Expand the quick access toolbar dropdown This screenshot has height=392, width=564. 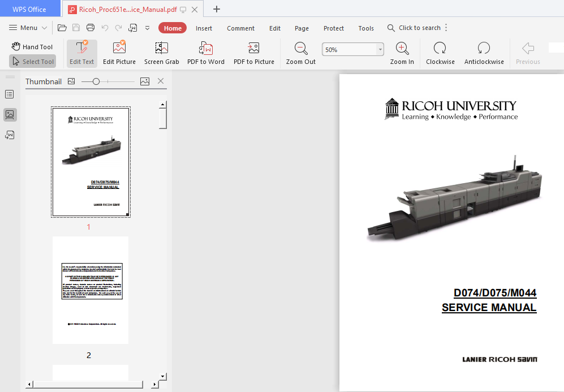point(147,28)
